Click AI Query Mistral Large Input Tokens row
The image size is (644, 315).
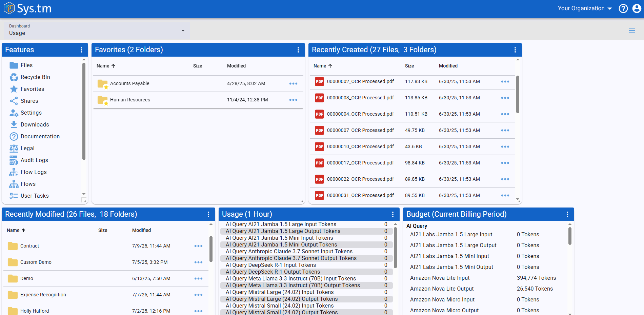coord(306,292)
